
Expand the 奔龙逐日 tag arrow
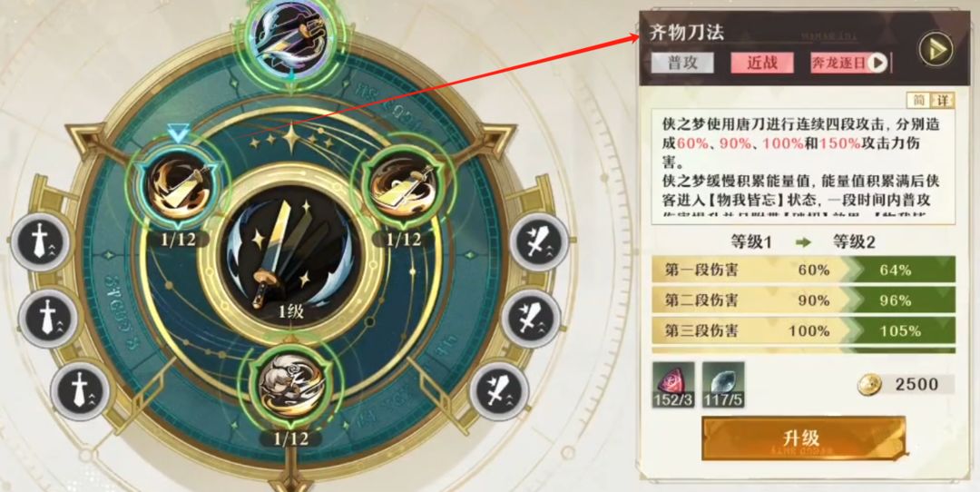[x=878, y=63]
